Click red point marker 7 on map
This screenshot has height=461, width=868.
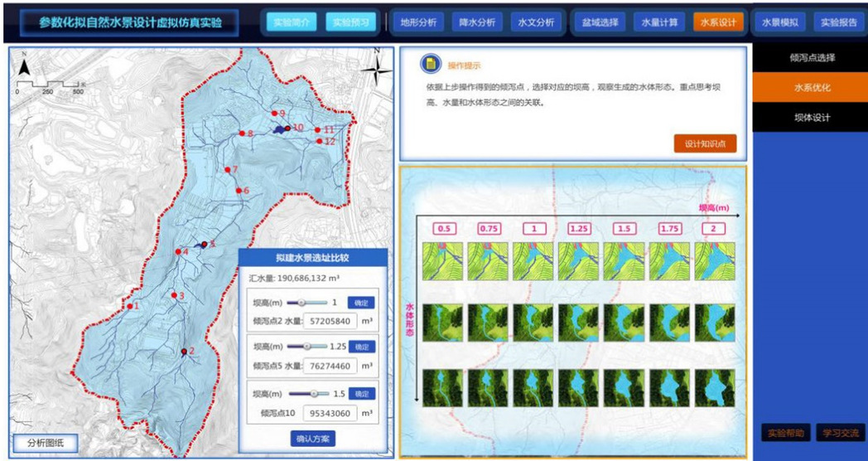tap(228, 170)
